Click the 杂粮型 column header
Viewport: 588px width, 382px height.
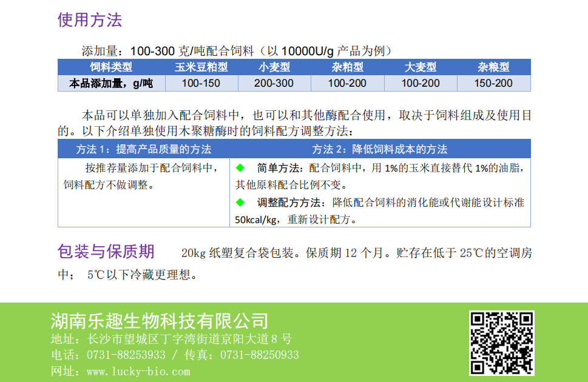tap(493, 67)
